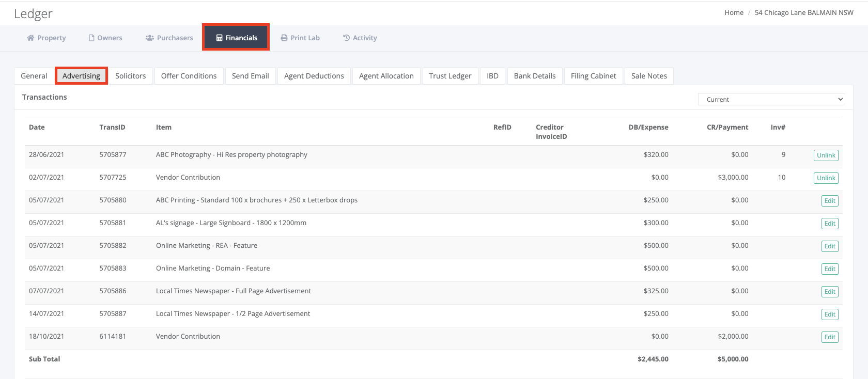
Task: Edit the ABC Printing brochures transaction
Action: pyautogui.click(x=830, y=201)
